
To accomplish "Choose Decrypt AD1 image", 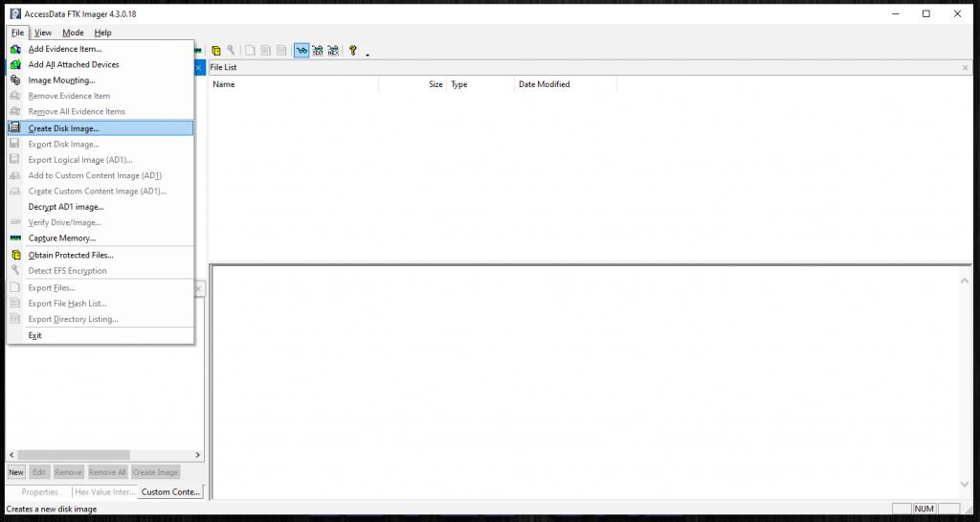I will tap(100, 206).
